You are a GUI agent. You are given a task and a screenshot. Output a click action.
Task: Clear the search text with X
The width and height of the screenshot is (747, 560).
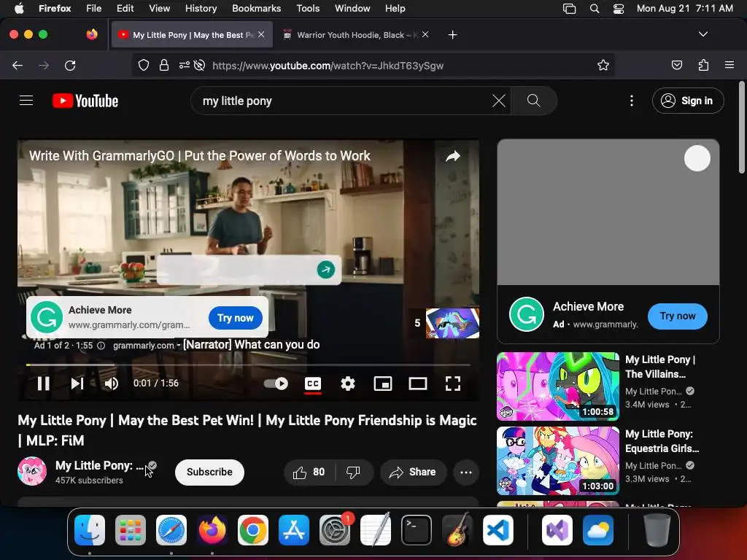[x=499, y=101]
